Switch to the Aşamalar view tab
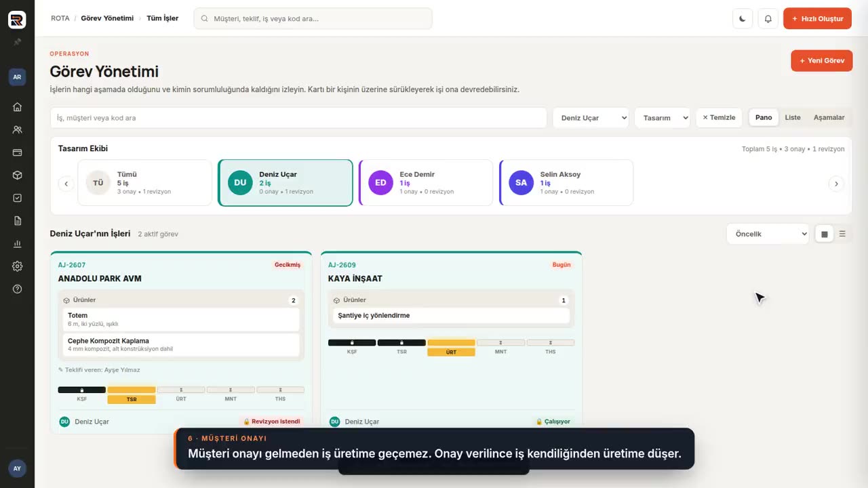 829,118
